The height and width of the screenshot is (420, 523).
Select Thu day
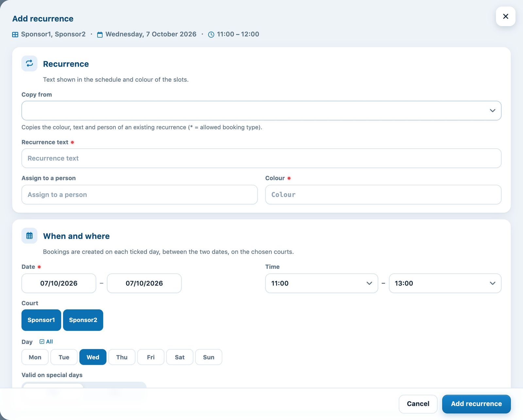(122, 357)
